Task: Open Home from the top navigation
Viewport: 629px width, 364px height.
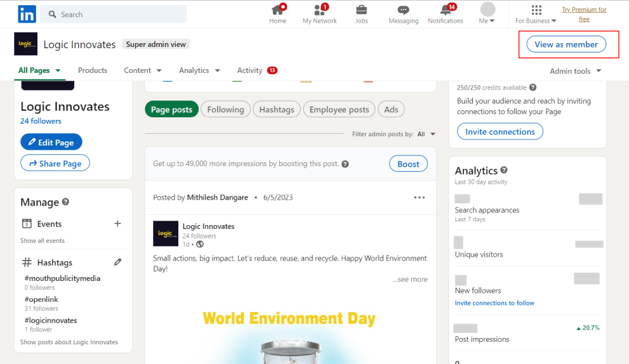Action: pos(277,15)
